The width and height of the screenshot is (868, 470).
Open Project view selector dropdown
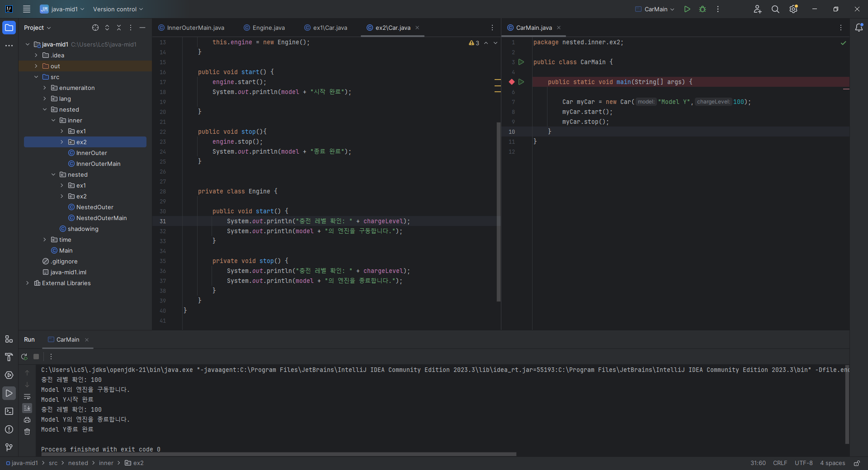(38, 28)
